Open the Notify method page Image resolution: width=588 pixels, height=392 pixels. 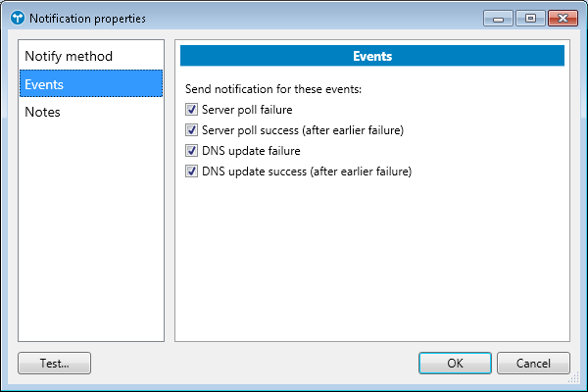click(x=69, y=57)
